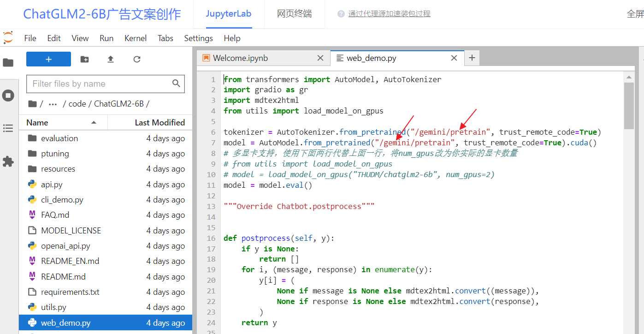This screenshot has height=334, width=644.
Task: Sort files by Name column header
Action: (x=37, y=123)
